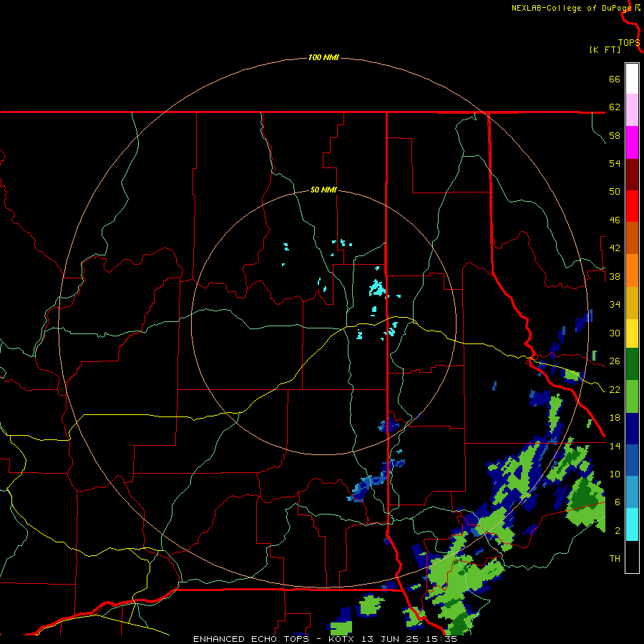Pick the dark green legend swatch
This screenshot has width=644, height=644.
pos(632,364)
